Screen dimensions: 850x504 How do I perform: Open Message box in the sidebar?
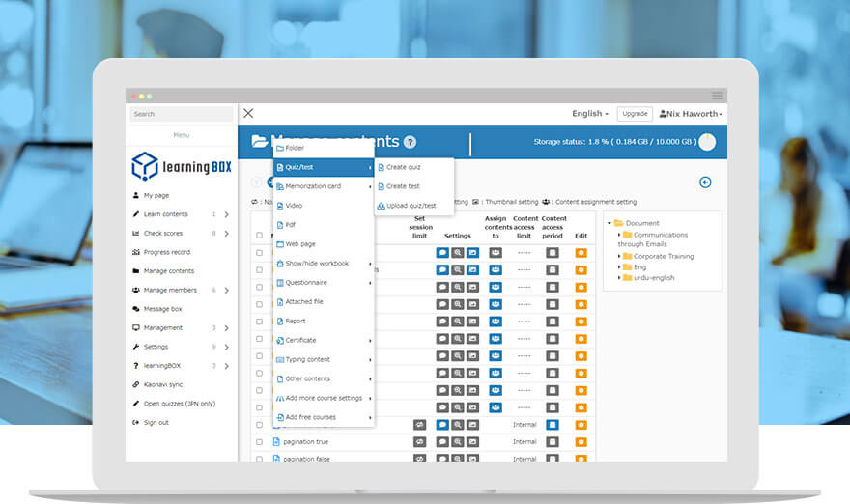162,309
